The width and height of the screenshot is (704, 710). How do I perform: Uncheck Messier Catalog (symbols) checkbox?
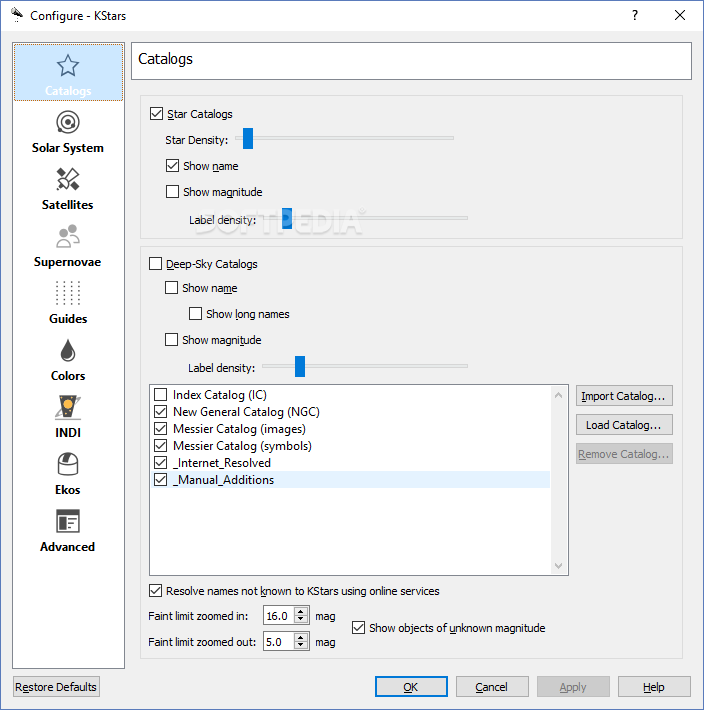[x=161, y=446]
